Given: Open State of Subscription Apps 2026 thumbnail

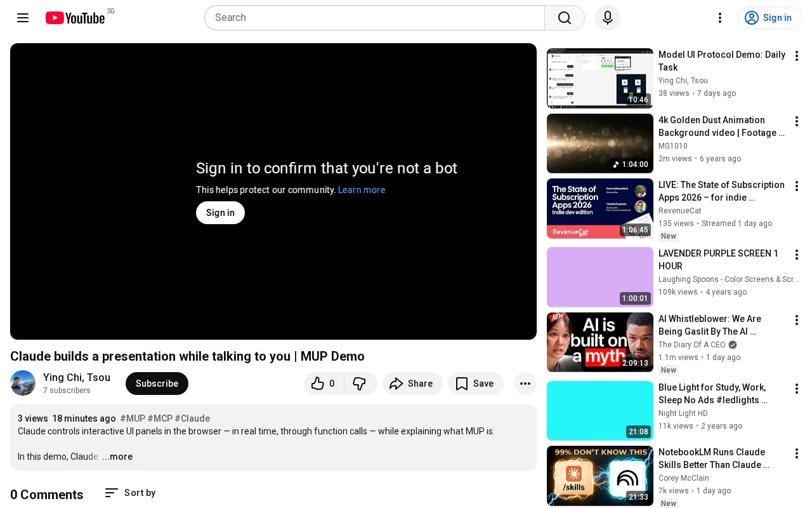Looking at the screenshot, I should tap(600, 208).
